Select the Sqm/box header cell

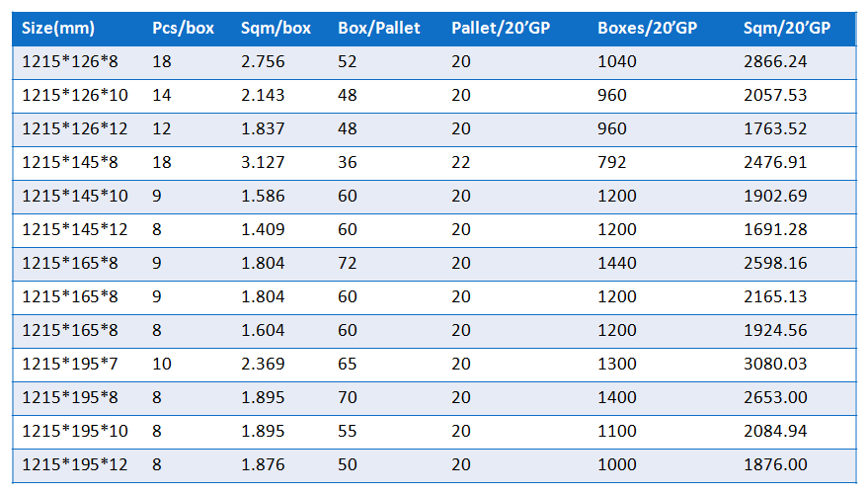[276, 28]
